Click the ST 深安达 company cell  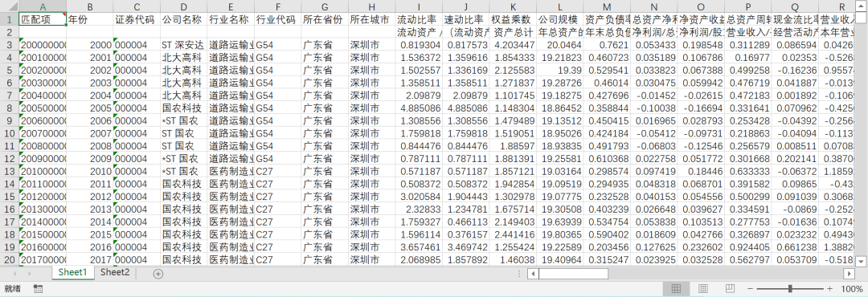pyautogui.click(x=184, y=45)
